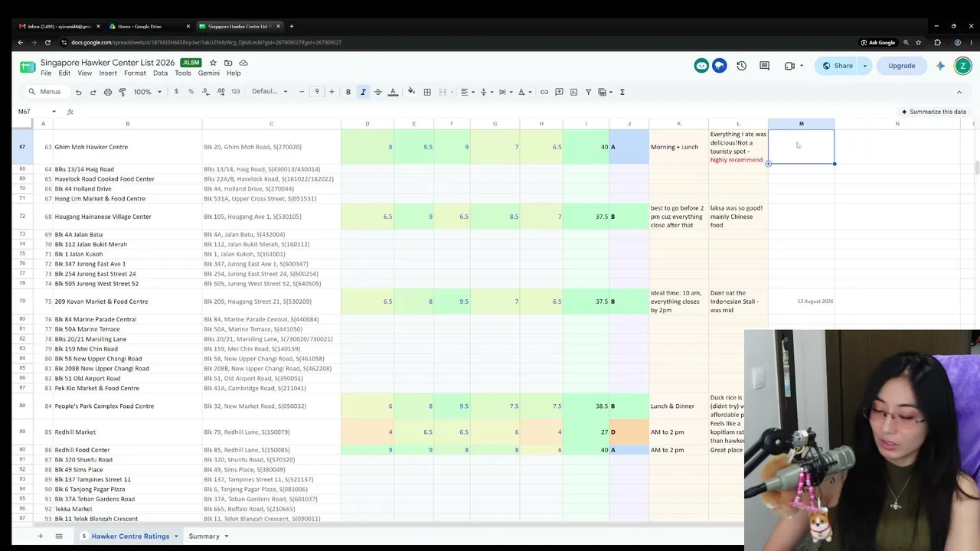This screenshot has height=551, width=980.
Task: Open all comments panel
Action: (x=764, y=66)
